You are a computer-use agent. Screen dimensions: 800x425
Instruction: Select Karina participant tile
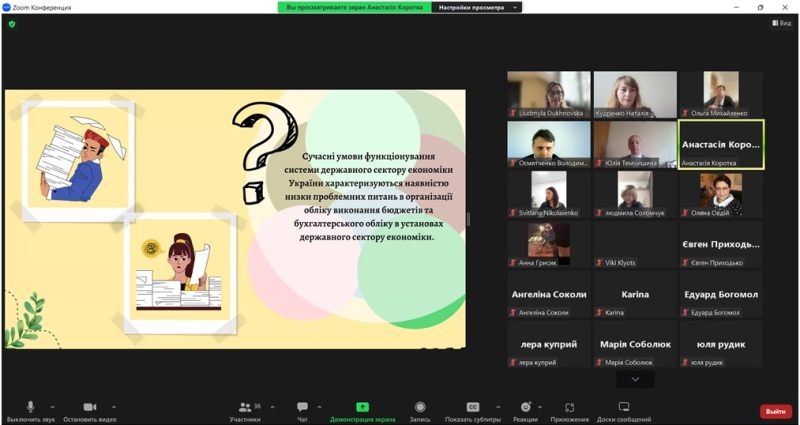(635, 294)
